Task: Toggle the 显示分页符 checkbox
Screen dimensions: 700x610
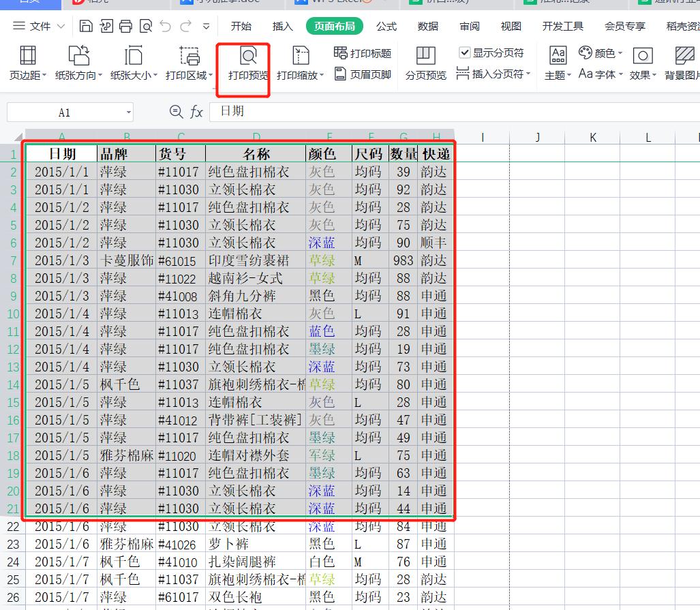Action: coord(465,52)
